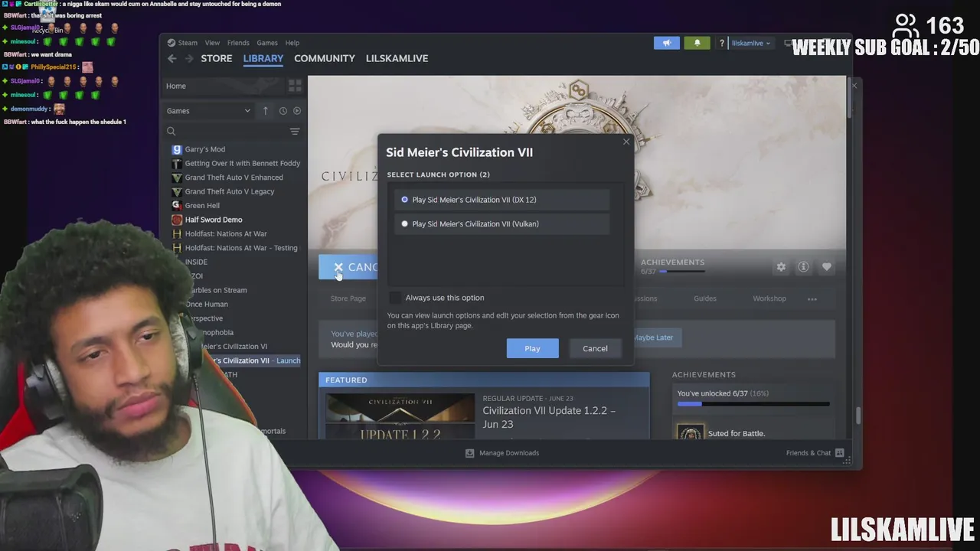Screen dimensions: 980x551
Task: Open the notifications bell
Action: (x=697, y=43)
